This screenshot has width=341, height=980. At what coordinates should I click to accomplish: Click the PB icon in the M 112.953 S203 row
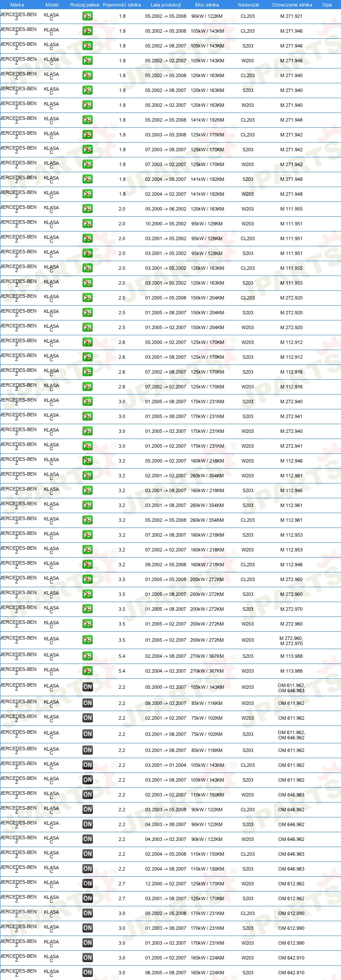pos(88,535)
